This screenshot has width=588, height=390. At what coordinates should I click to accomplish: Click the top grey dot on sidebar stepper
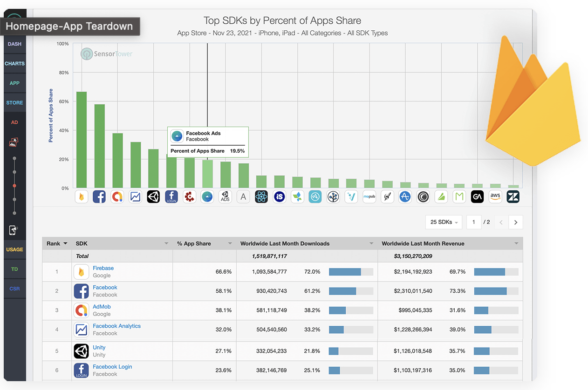point(14,158)
